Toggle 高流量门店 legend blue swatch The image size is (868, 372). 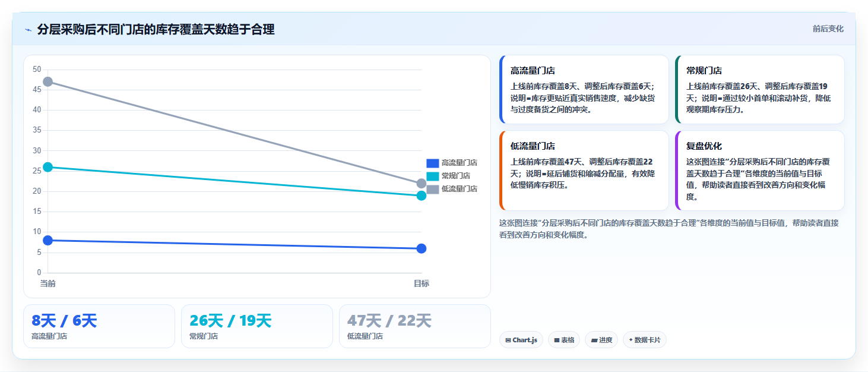[x=432, y=163]
